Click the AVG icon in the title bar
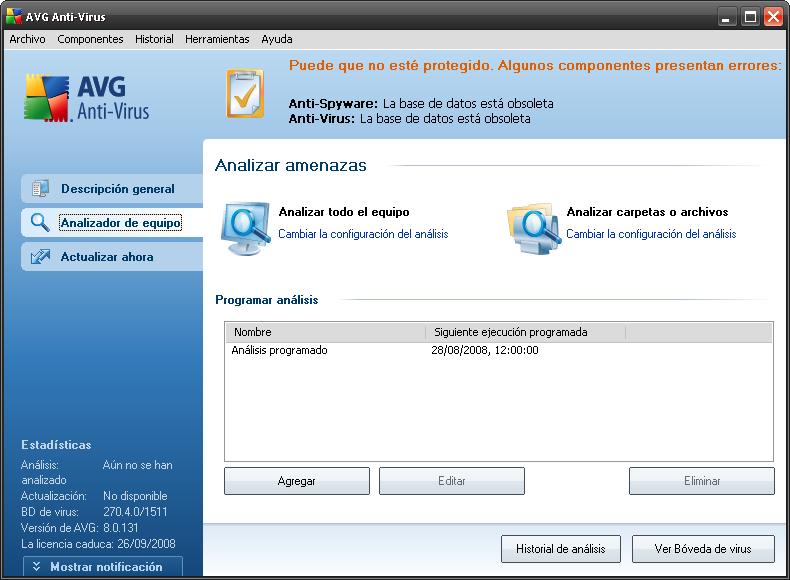 coord(14,16)
